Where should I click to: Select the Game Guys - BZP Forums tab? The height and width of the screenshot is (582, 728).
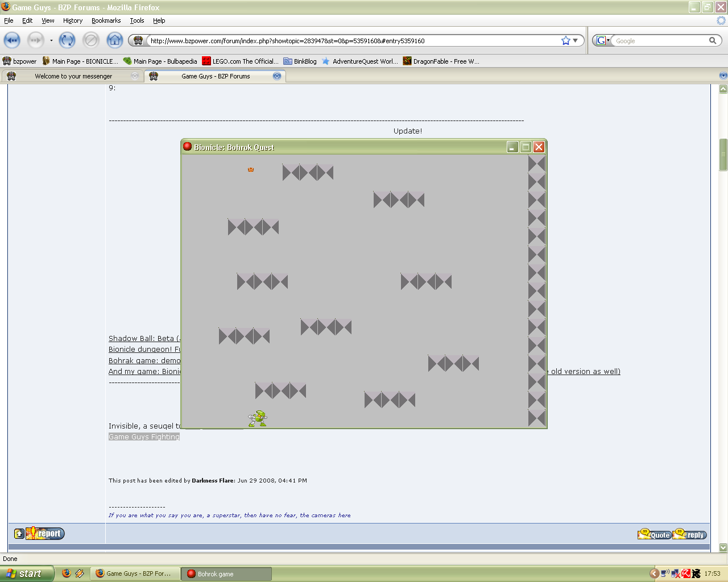tap(214, 76)
